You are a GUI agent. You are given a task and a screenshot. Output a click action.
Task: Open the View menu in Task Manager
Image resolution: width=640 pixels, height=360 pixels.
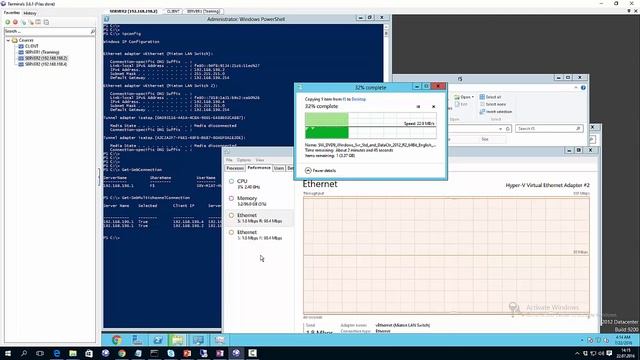coord(260,160)
